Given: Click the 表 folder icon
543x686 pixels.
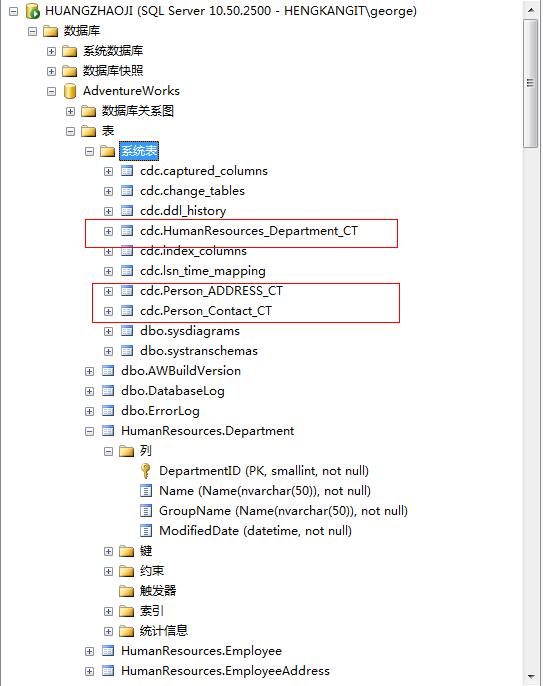Looking at the screenshot, I should [88, 131].
